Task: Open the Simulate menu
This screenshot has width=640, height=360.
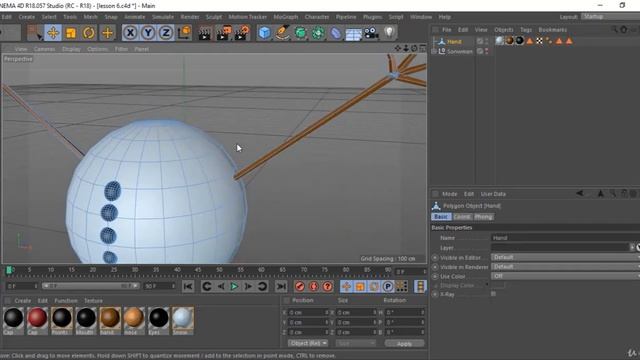Action: (163, 17)
